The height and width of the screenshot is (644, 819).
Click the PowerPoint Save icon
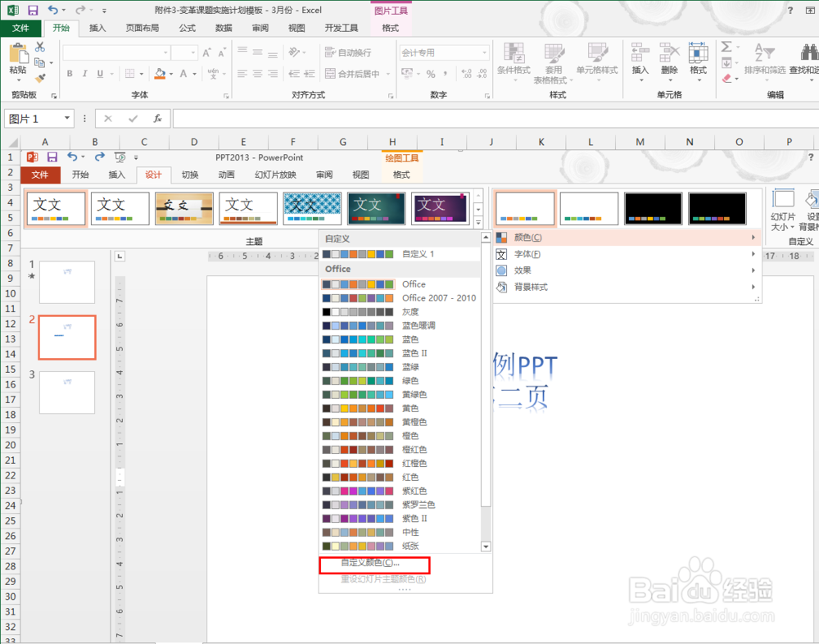coord(52,156)
